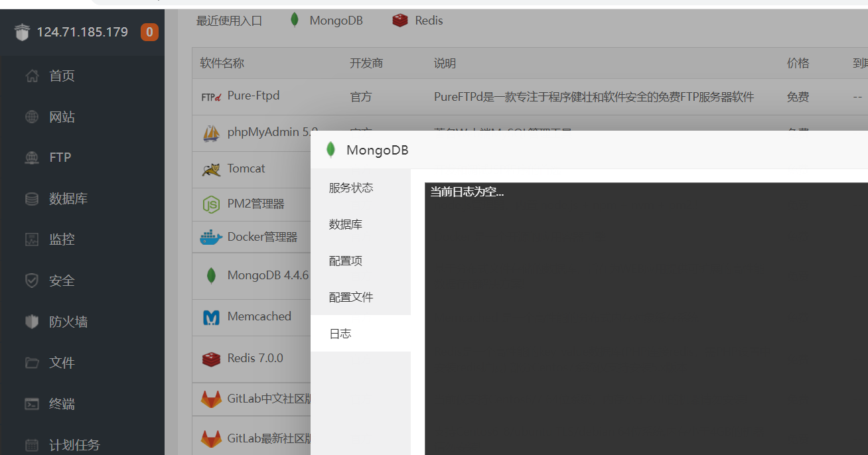Image resolution: width=868 pixels, height=455 pixels.
Task: Click the phpMyAdmin sailboat icon
Action: pyautogui.click(x=211, y=133)
